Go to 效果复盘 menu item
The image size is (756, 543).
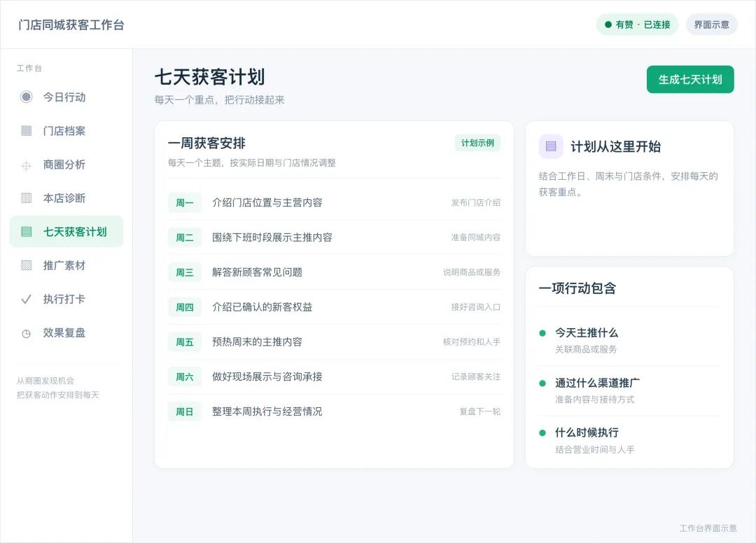pos(66,333)
